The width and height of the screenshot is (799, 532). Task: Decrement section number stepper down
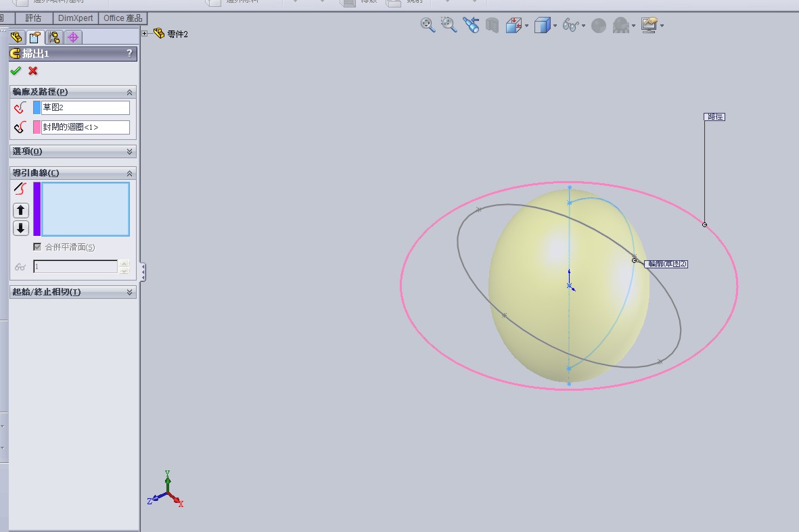point(124,270)
